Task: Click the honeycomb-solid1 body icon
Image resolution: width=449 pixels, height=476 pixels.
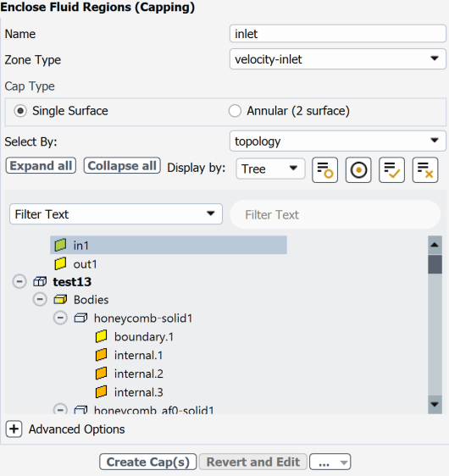Action: pos(80,318)
